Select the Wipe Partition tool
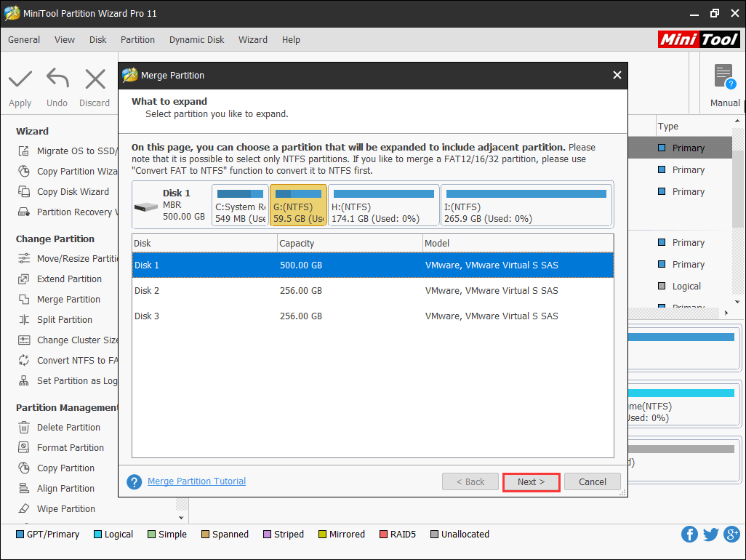 [65, 508]
